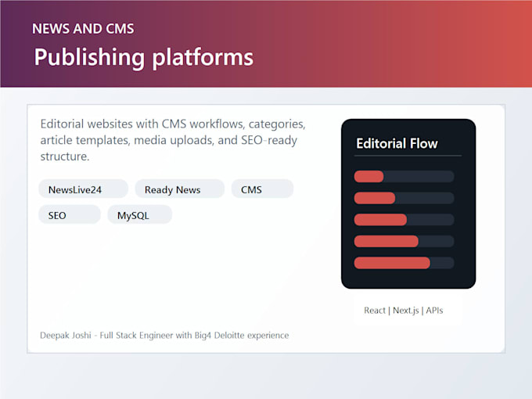
Task: Click the shortest Editorial Flow progress bar
Action: [x=404, y=177]
